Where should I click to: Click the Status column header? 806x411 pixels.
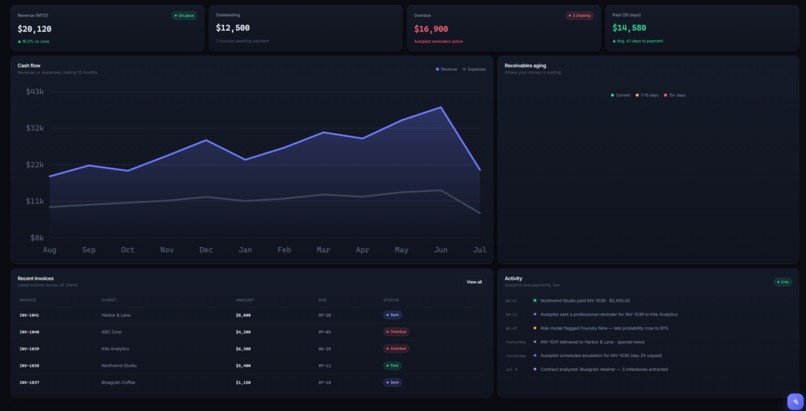[391, 300]
